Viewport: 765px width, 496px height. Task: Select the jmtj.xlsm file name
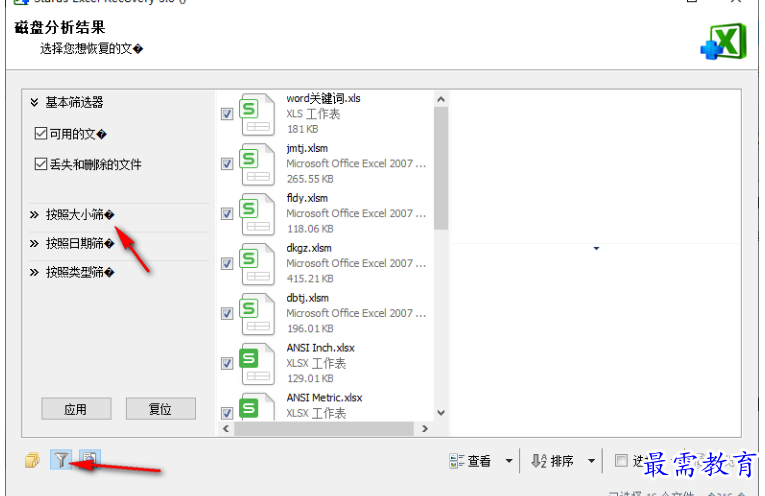coord(307,148)
